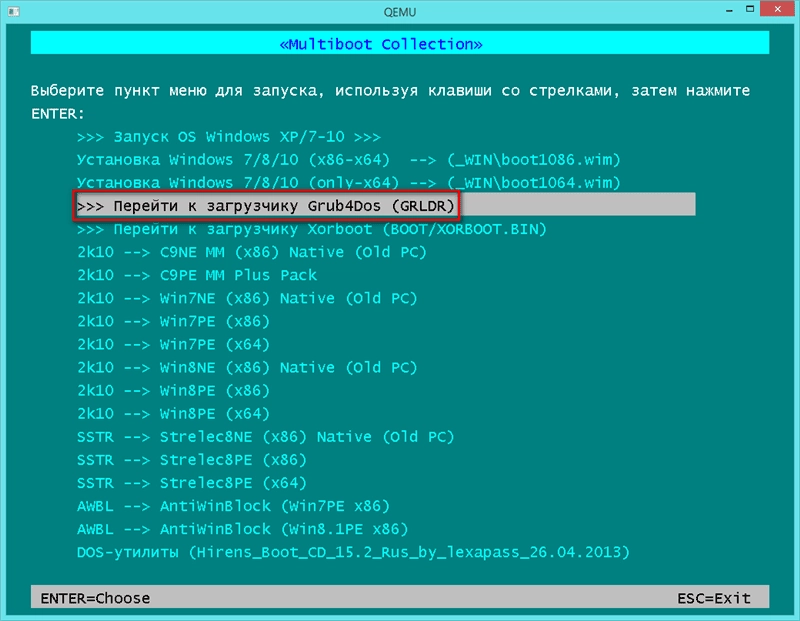The height and width of the screenshot is (621, 800).
Task: Select 2k10 Win8NE (x86) Native (Old PC)
Action: pos(247,367)
